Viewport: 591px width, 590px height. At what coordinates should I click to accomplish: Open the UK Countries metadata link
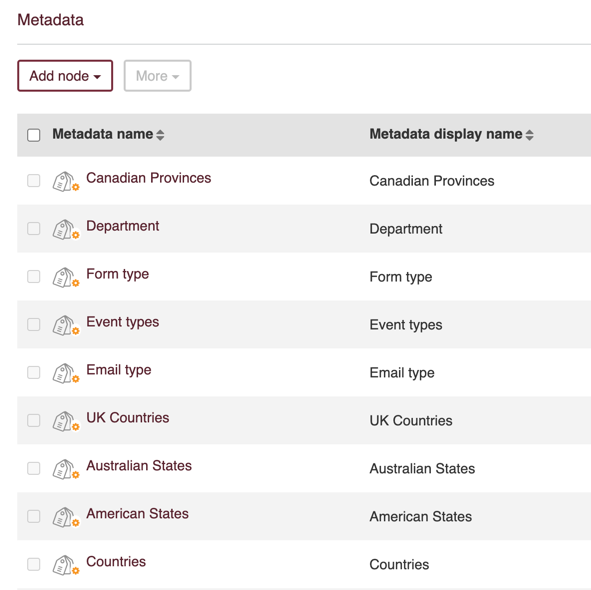128,418
